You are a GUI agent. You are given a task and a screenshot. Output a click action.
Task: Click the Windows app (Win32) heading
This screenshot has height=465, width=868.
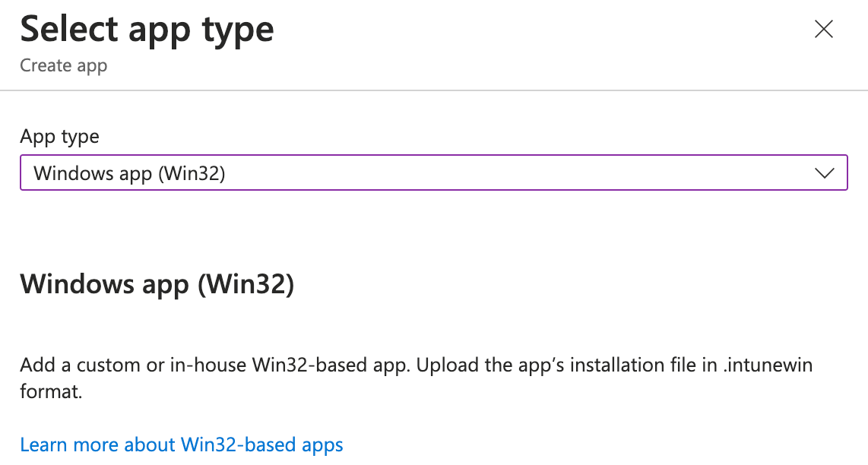[x=156, y=284]
